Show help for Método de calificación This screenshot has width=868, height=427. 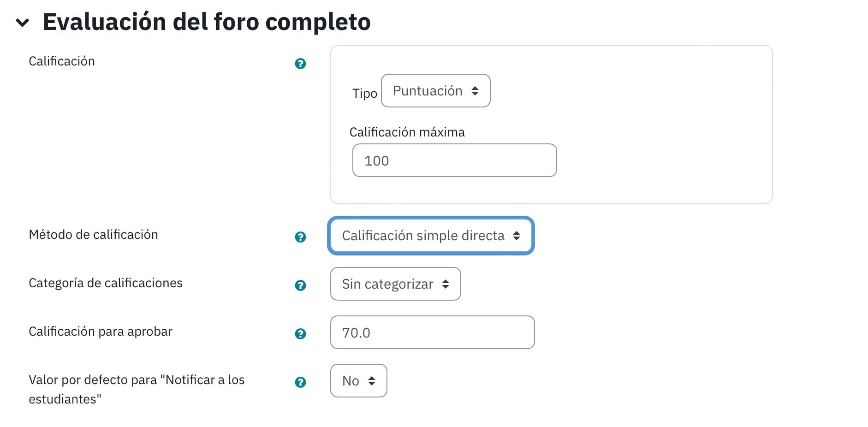(300, 237)
